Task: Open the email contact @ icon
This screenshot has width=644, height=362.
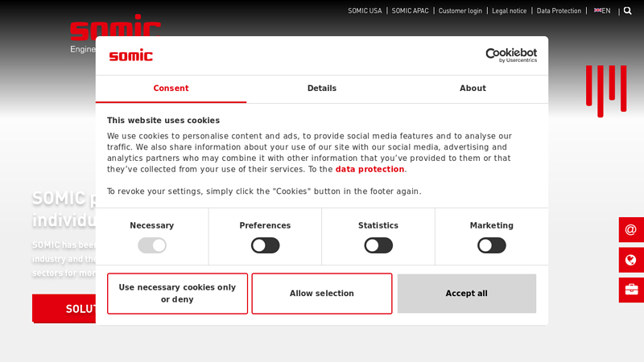Action: pos(630,229)
